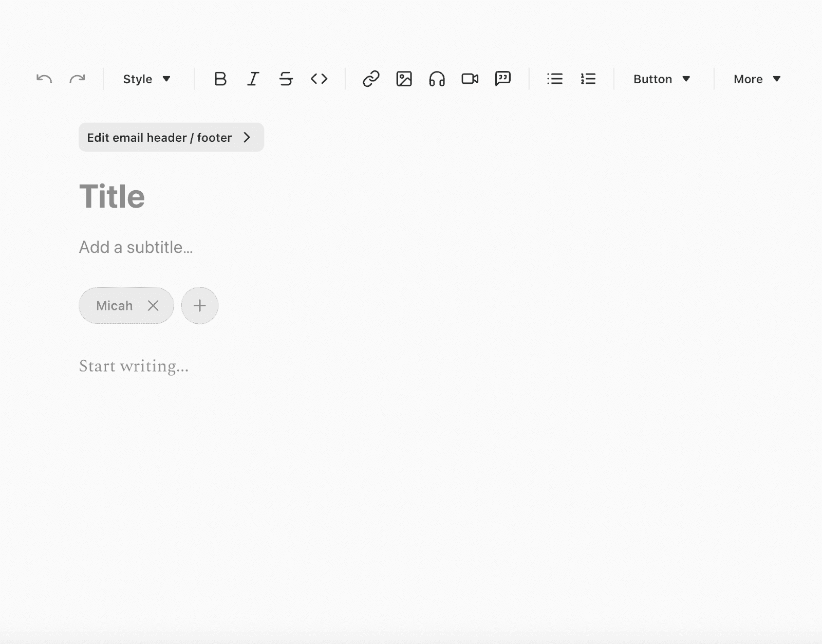
Task: Open Edit email header / footer
Action: (x=171, y=137)
